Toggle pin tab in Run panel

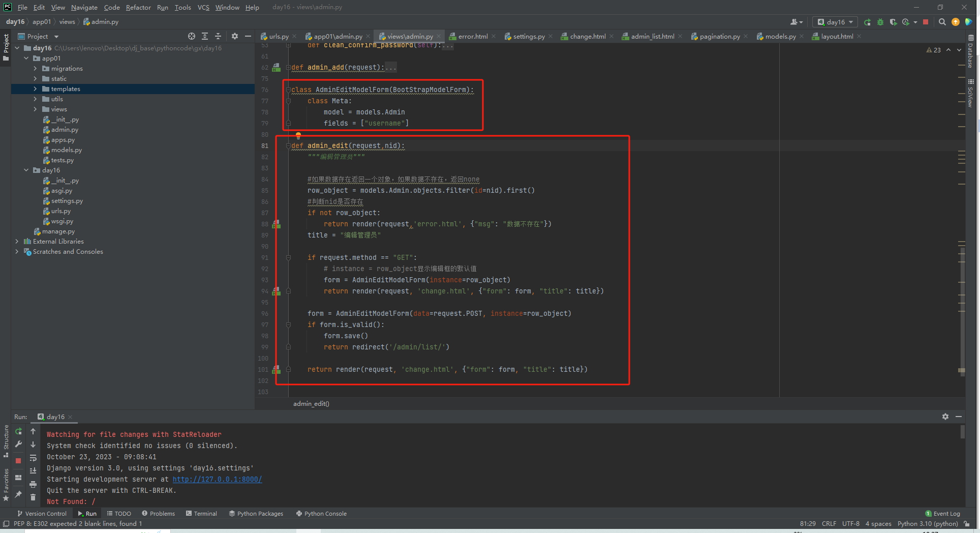point(18,494)
